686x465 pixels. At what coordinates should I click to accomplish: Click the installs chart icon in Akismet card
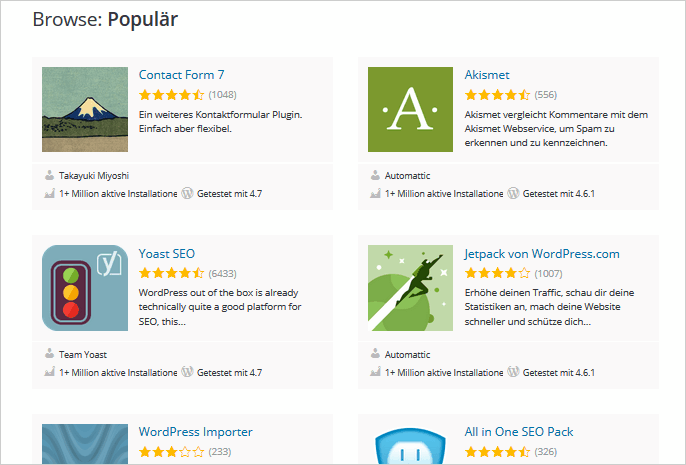click(375, 193)
